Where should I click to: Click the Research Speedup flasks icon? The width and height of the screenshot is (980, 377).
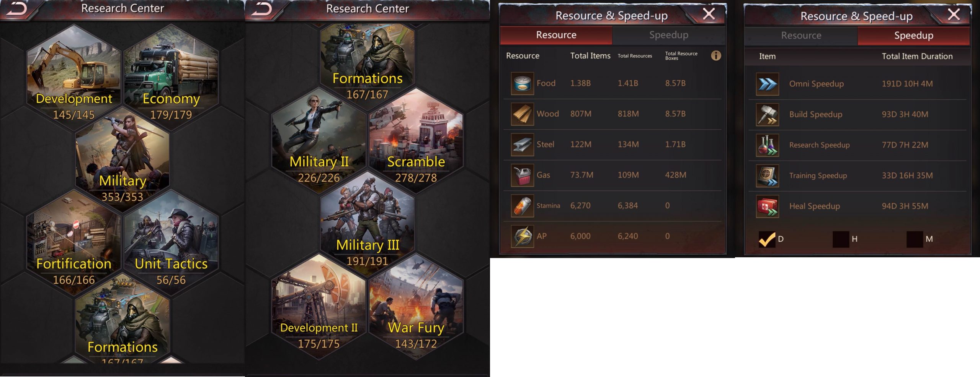click(767, 145)
